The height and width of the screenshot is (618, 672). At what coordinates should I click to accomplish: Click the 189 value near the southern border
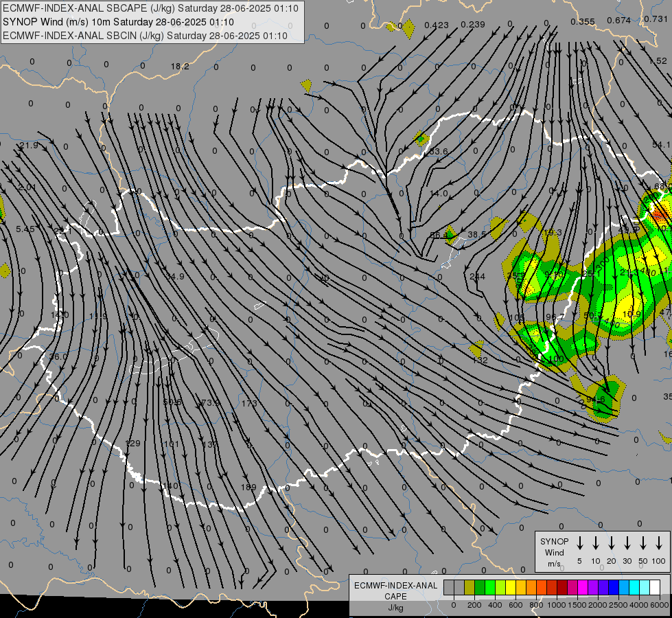click(x=248, y=488)
